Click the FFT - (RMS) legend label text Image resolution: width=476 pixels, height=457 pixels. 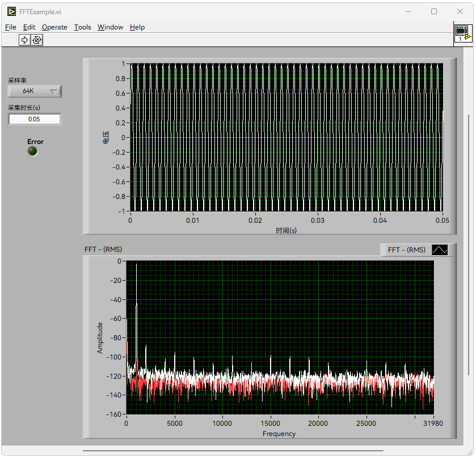[406, 250]
